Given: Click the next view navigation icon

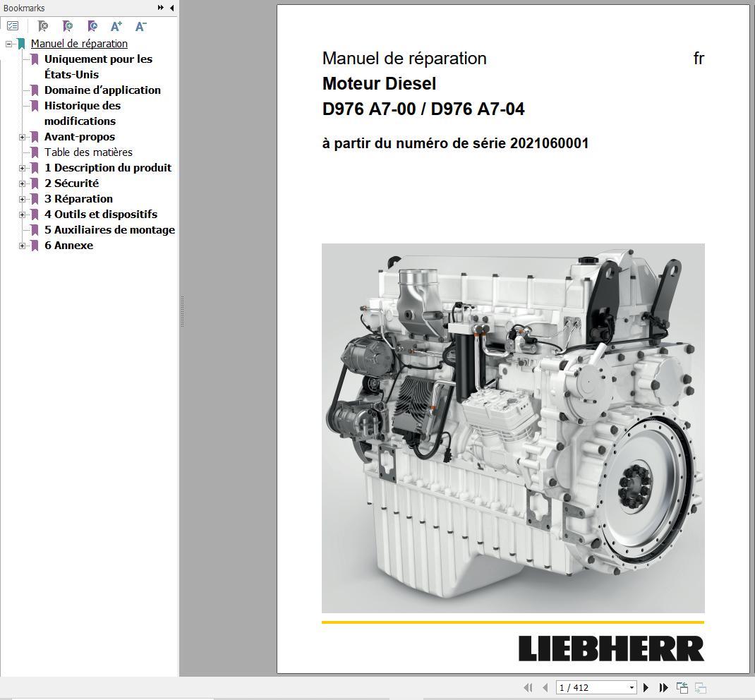Looking at the screenshot, I should pyautogui.click(x=701, y=687).
